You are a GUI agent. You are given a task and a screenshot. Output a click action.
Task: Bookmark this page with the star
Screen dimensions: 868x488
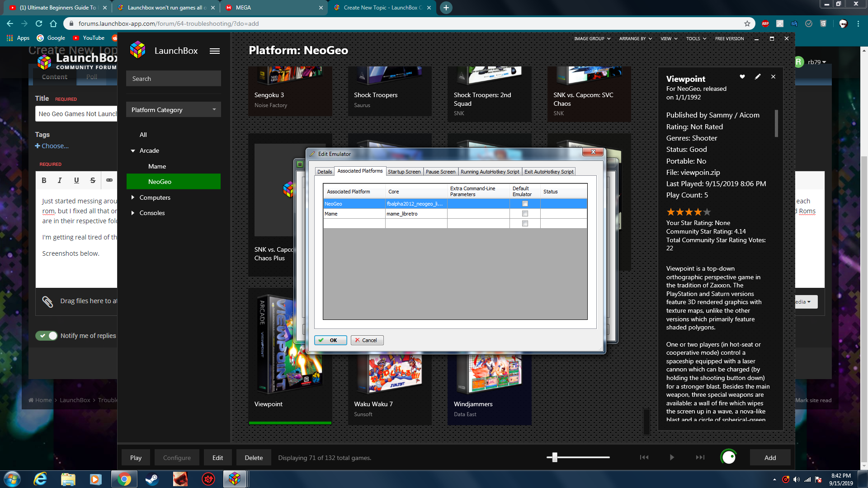point(747,23)
